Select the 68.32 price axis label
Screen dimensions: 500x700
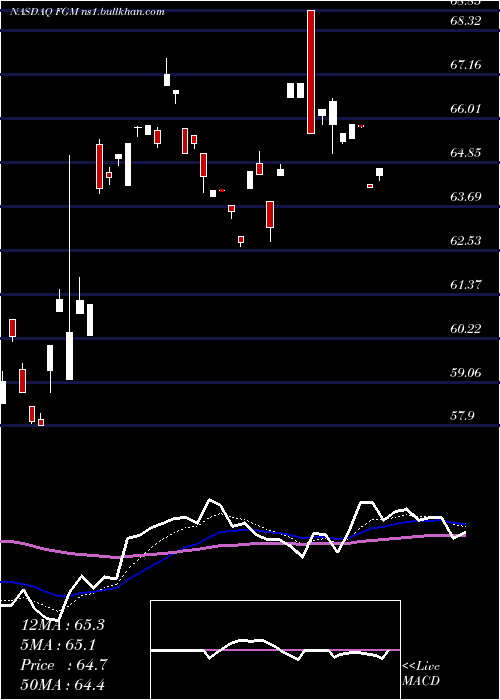pyautogui.click(x=466, y=21)
